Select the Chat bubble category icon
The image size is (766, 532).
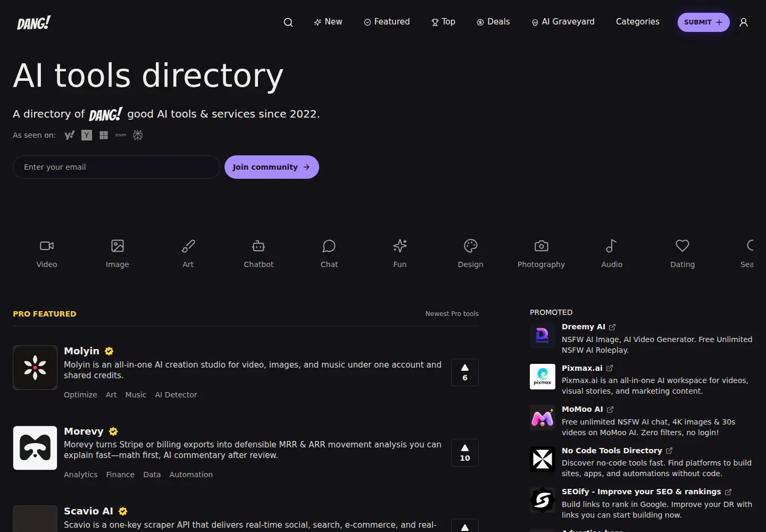[x=329, y=246]
